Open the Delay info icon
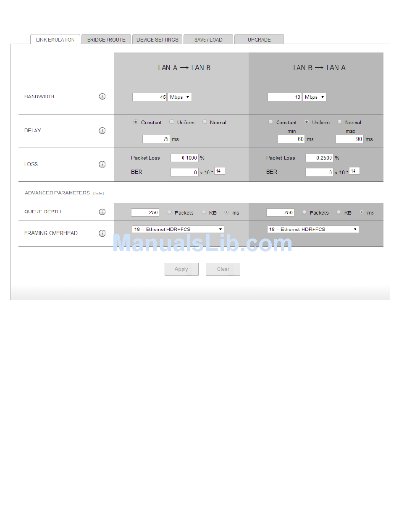Screen dimensions: 399x532 (x=102, y=131)
